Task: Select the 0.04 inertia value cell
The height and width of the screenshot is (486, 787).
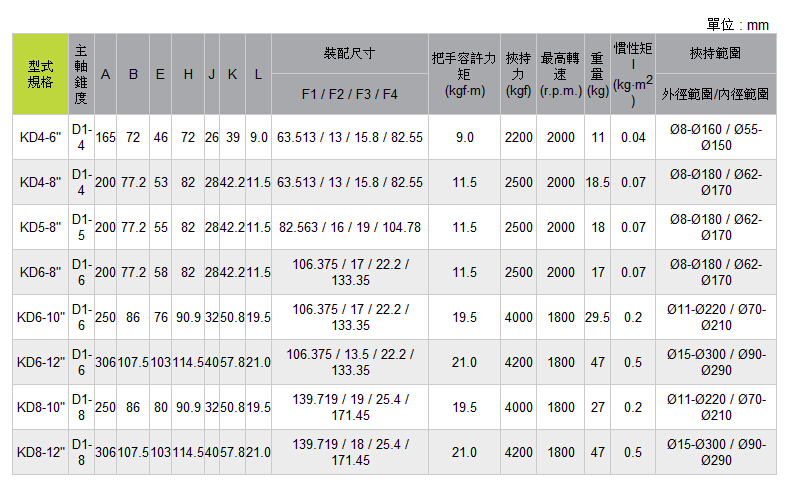Action: [633, 137]
